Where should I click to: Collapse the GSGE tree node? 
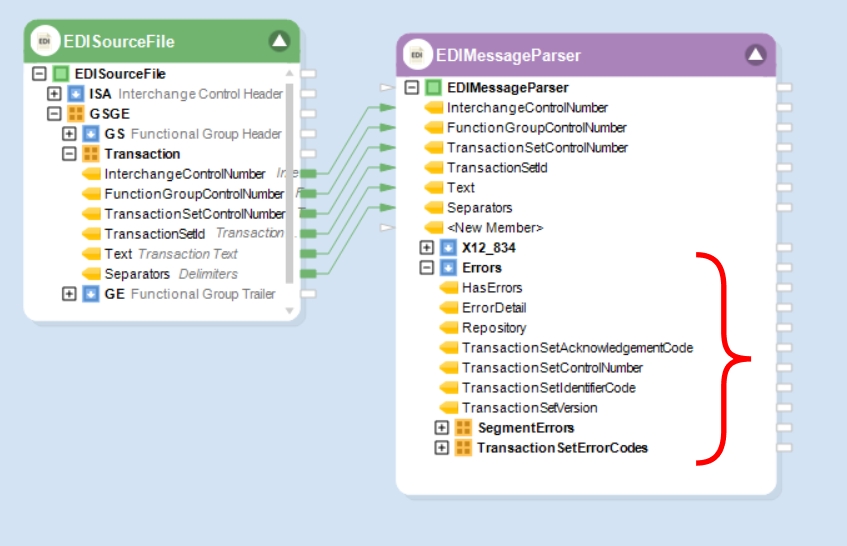(x=54, y=114)
